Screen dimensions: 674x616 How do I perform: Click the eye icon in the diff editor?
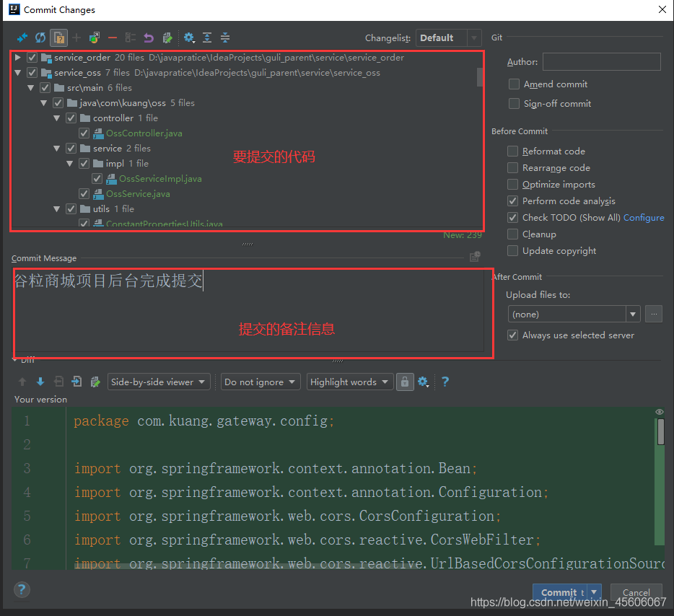(660, 412)
